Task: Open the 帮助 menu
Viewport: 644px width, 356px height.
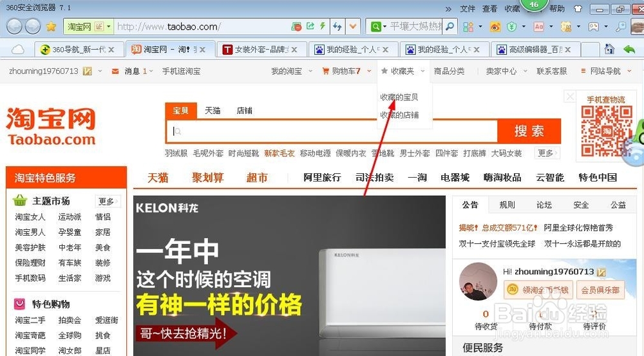Action: click(557, 8)
